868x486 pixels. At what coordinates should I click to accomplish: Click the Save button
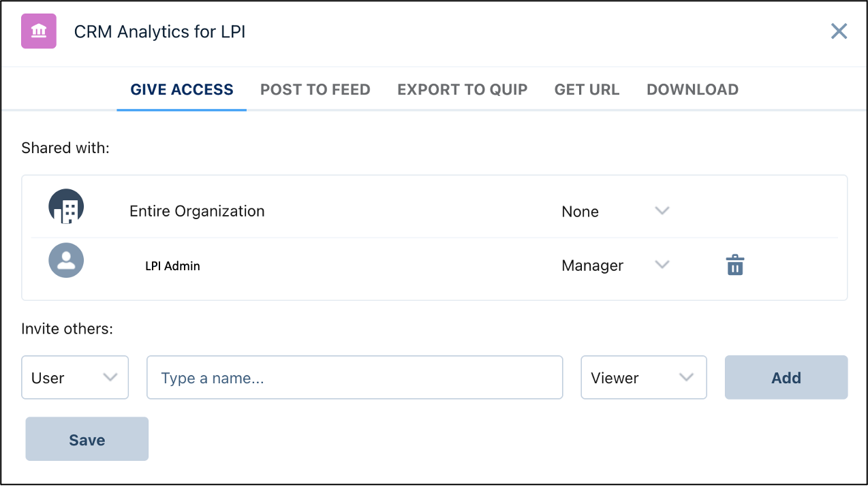[x=87, y=438]
